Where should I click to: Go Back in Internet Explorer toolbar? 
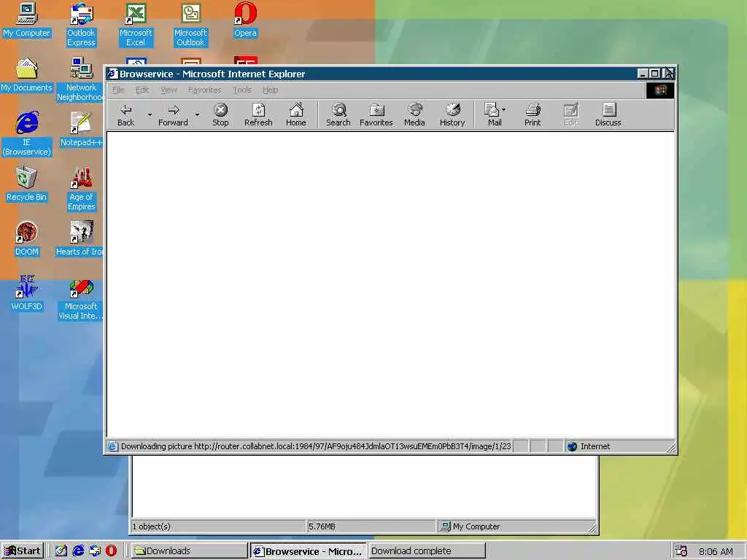pos(125,114)
